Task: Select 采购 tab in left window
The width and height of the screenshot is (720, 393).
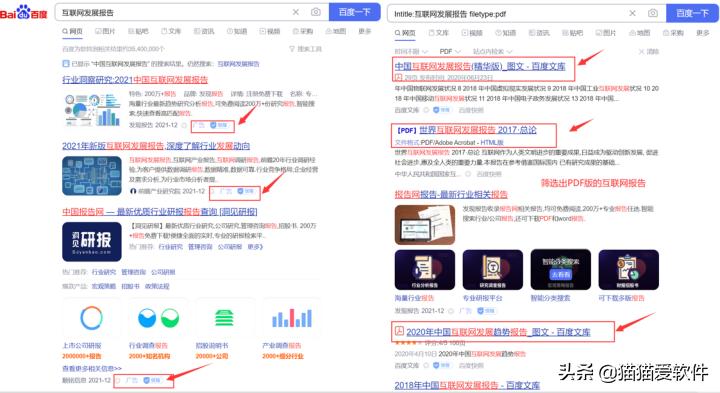Action: click(303, 31)
